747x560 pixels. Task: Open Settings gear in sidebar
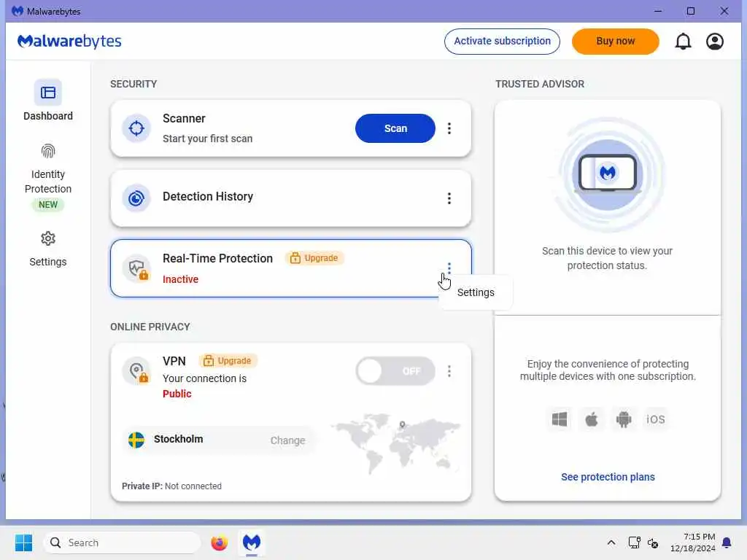[47, 238]
